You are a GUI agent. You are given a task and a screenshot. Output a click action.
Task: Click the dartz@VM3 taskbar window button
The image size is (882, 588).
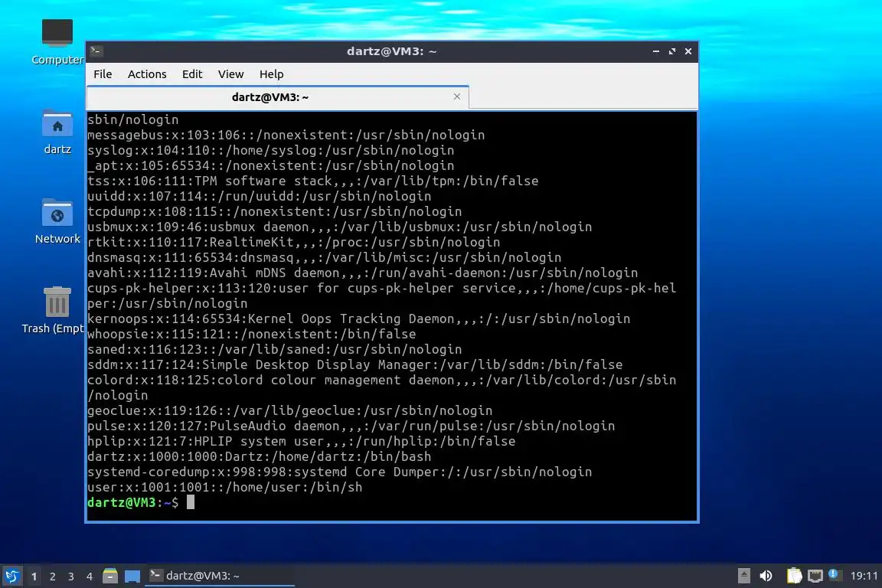[x=220, y=576]
